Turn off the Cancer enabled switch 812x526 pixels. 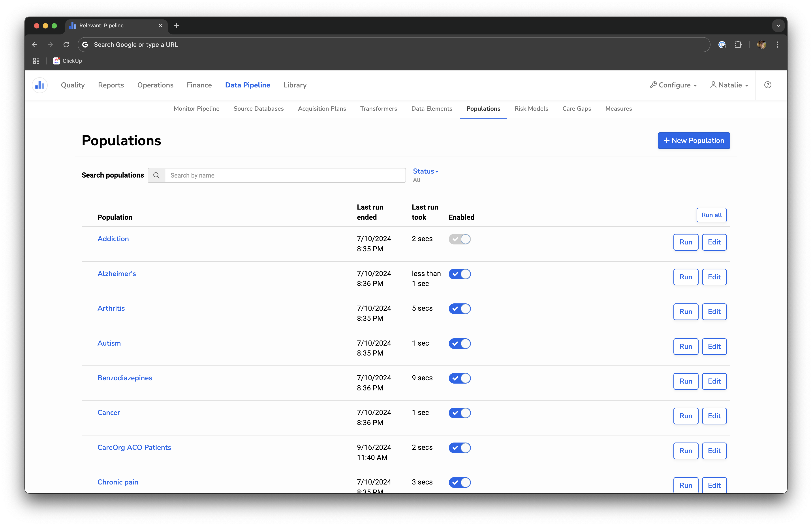pyautogui.click(x=459, y=413)
